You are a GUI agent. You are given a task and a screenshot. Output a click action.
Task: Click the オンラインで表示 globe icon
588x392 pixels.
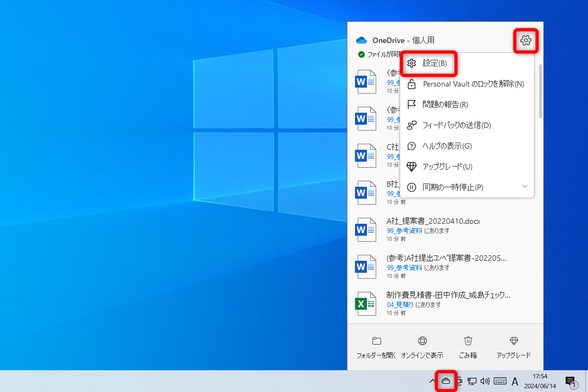(x=421, y=340)
